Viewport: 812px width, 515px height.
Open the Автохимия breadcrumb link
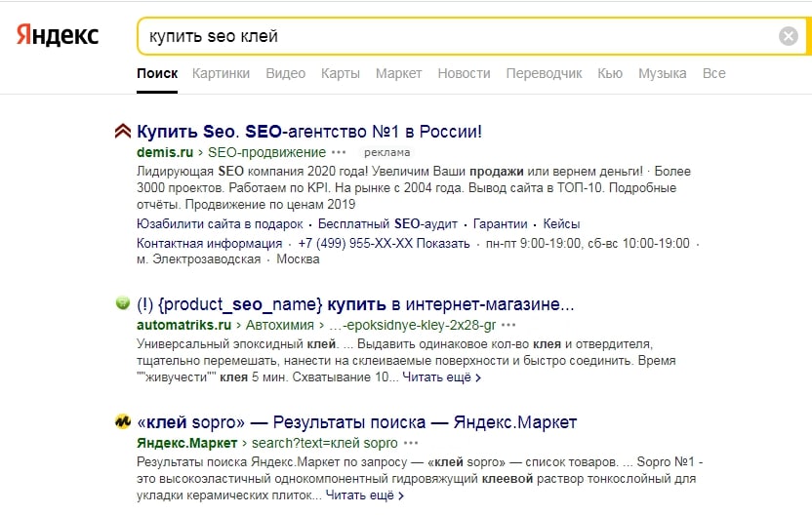pos(280,325)
